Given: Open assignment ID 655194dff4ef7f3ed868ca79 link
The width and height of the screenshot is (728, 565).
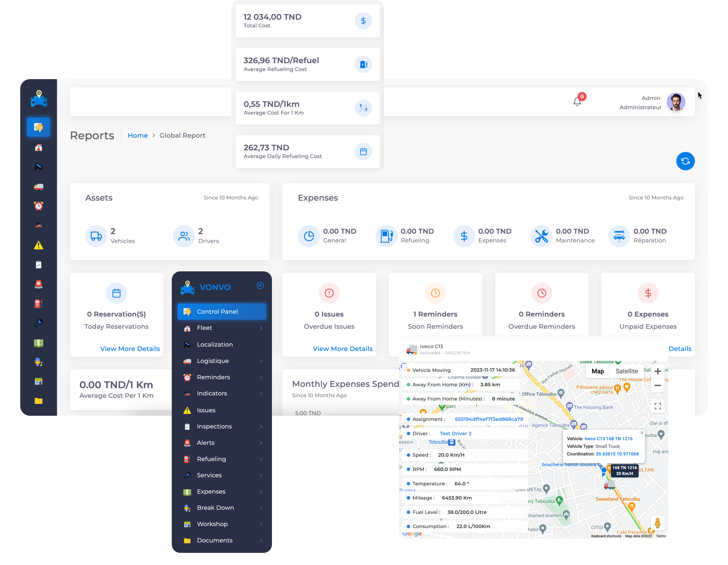Looking at the screenshot, I should point(489,419).
